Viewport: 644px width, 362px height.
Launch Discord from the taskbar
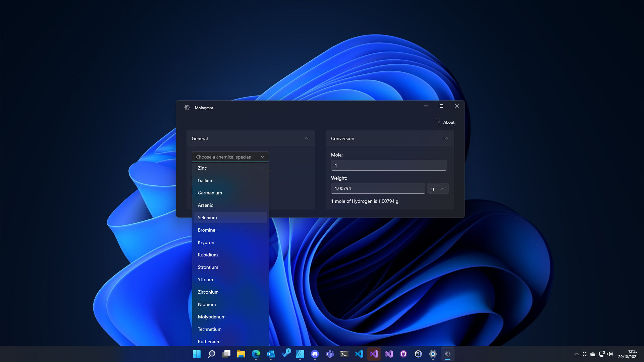point(315,354)
